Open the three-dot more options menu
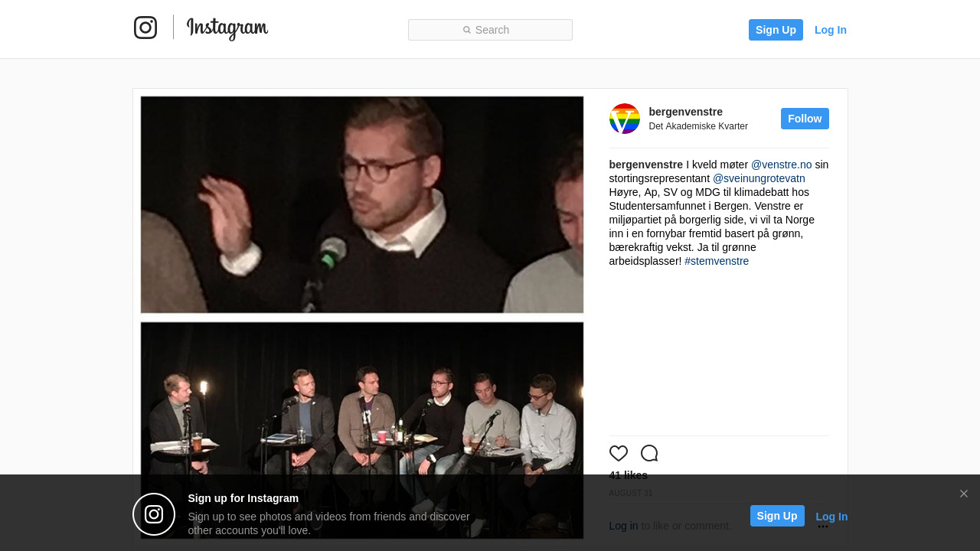Screen dimensions: 980x551 (x=823, y=527)
